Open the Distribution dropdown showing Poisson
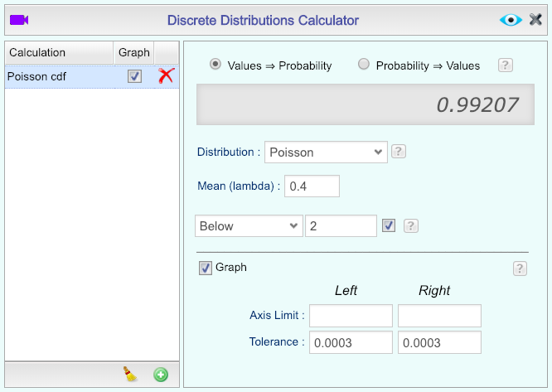The height and width of the screenshot is (392, 552). tap(326, 152)
